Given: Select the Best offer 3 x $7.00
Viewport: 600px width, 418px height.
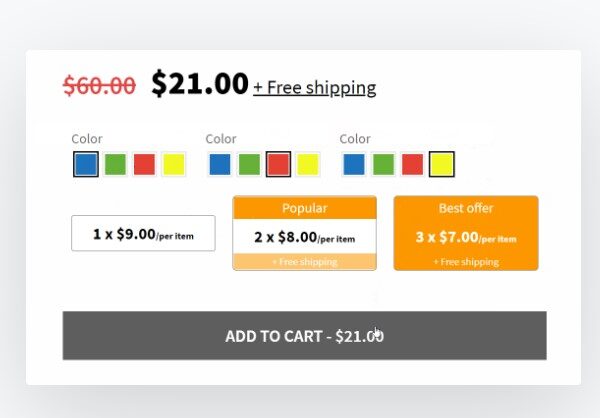Looking at the screenshot, I should click(466, 233).
